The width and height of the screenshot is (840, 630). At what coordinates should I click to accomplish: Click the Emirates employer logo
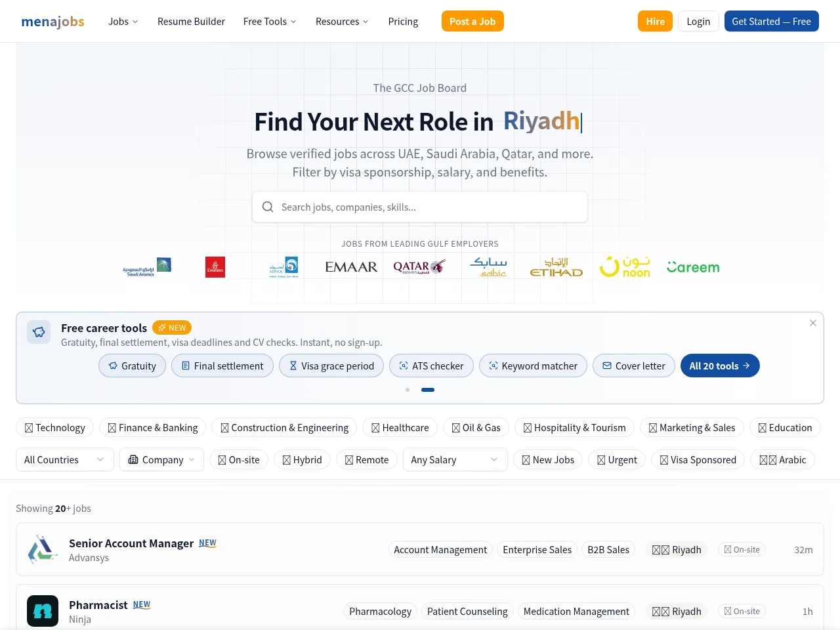tap(215, 267)
